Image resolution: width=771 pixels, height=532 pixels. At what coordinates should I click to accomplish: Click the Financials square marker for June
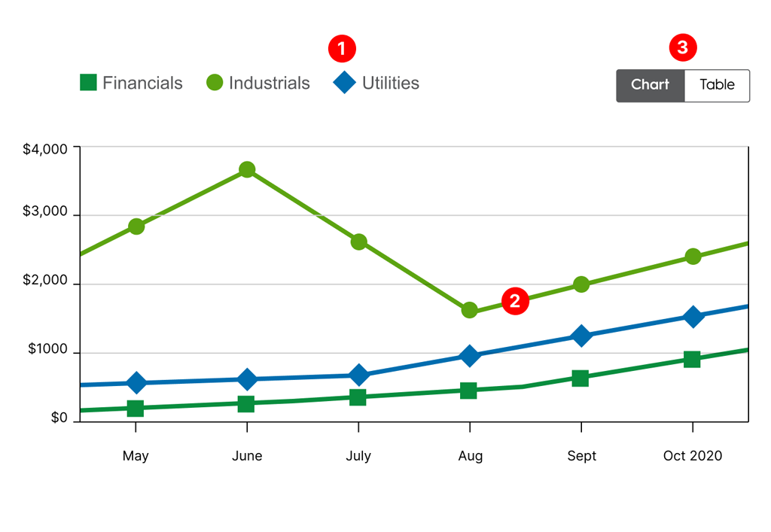click(245, 404)
